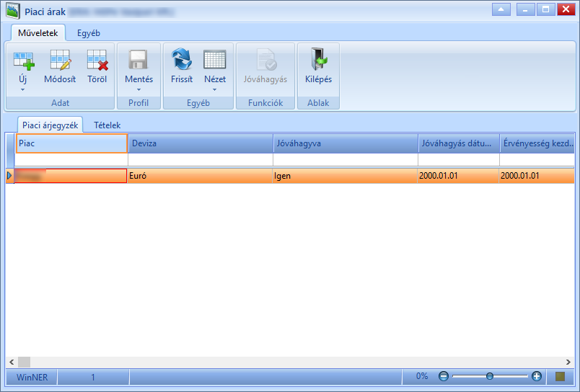
Task: Refresh data with the Frissít icon
Action: [182, 60]
